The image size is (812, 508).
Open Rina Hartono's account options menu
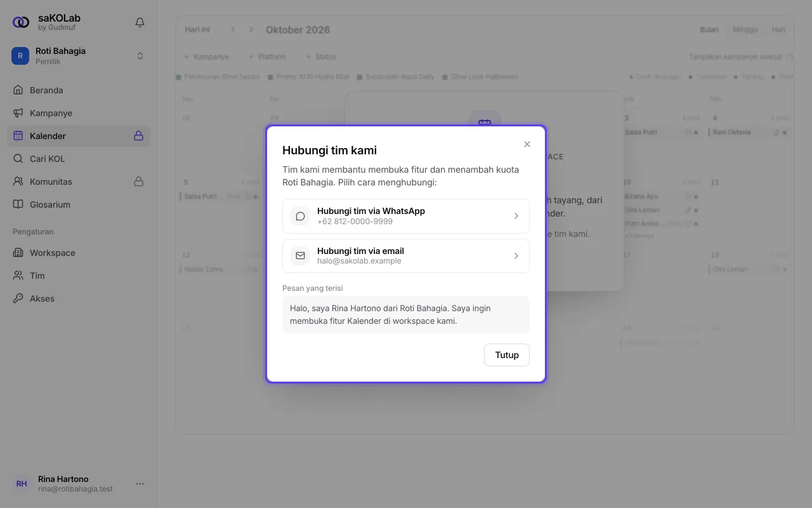coord(140,484)
